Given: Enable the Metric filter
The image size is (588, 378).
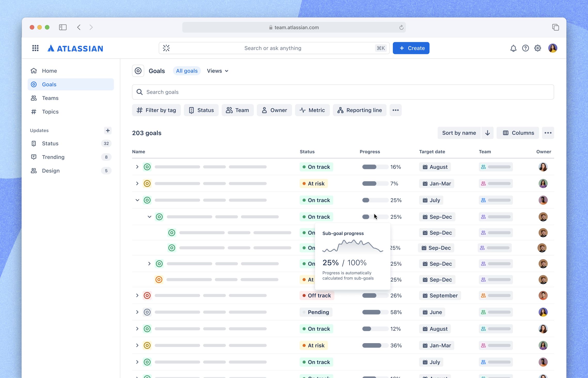Looking at the screenshot, I should click(x=312, y=110).
